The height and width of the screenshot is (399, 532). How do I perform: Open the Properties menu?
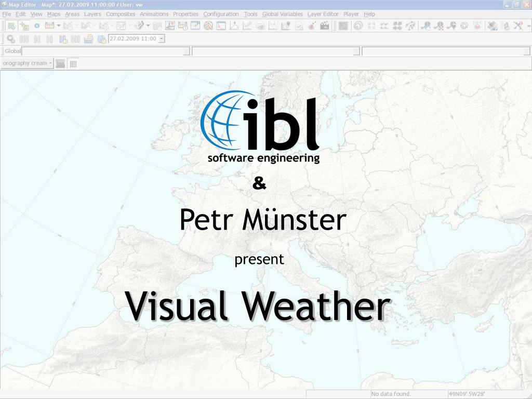pyautogui.click(x=185, y=14)
